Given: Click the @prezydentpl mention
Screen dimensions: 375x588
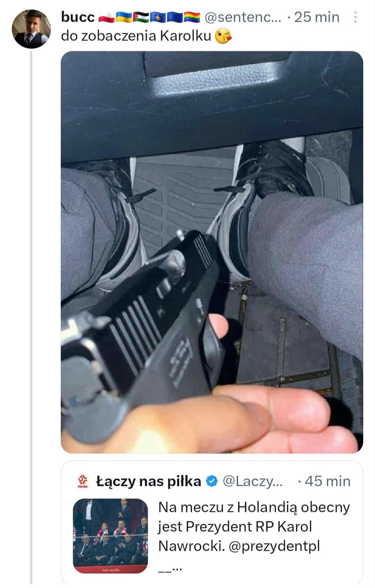Looking at the screenshot, I should click(x=275, y=546).
